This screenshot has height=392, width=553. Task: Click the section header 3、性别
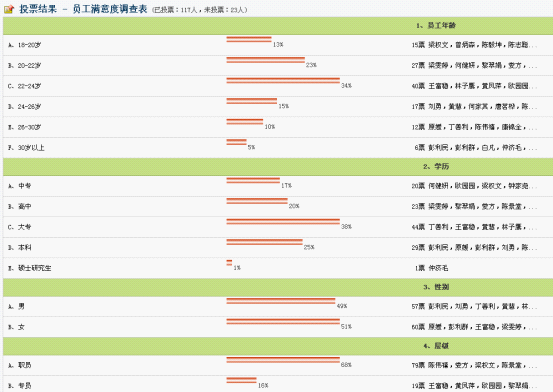pyautogui.click(x=436, y=287)
